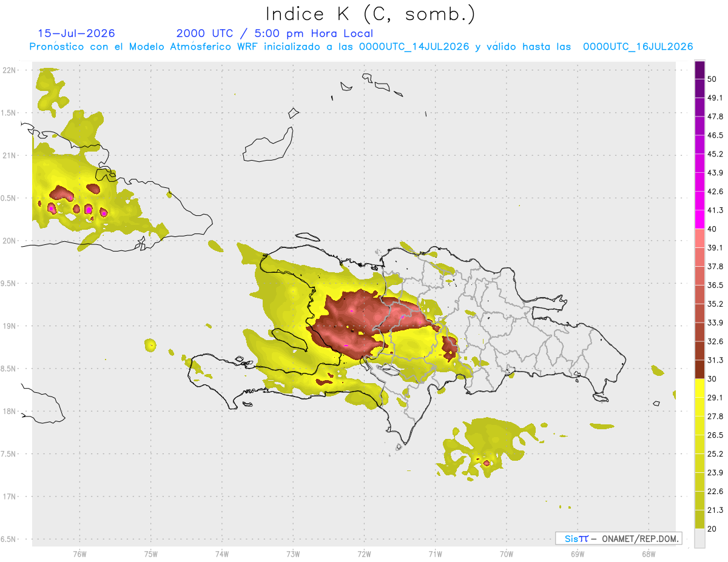Click the "68W" longitude label
Image resolution: width=728 pixels, height=562 pixels.
(x=649, y=554)
